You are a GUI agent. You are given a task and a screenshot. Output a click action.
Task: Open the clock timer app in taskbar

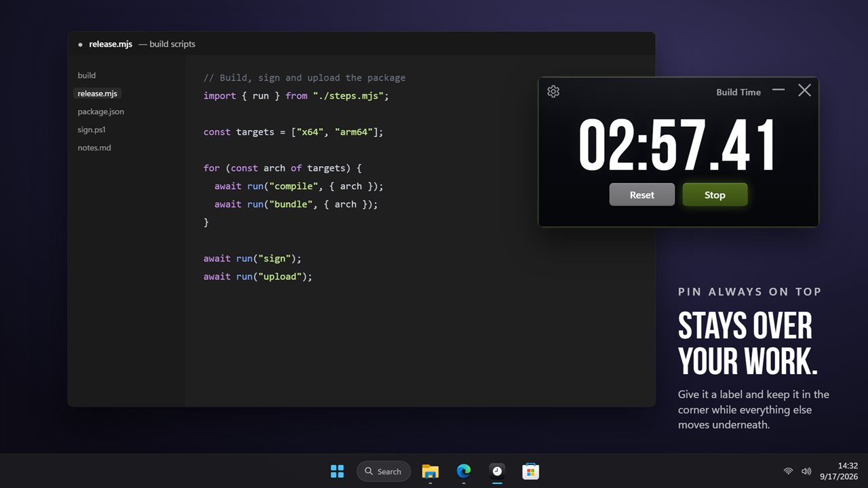497,471
